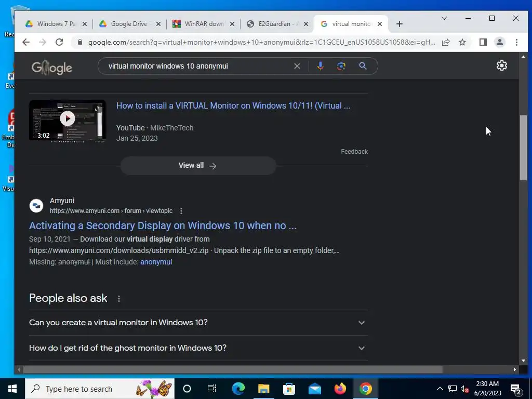532x399 pixels.
Task: Click the View all videos button
Action: point(198,166)
